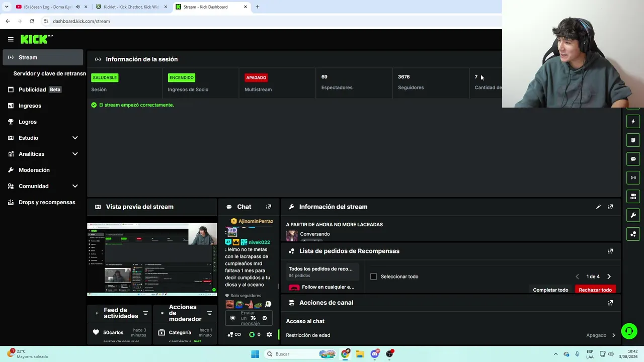
Task: Open File Explorer from taskbar
Action: [x=360, y=354]
